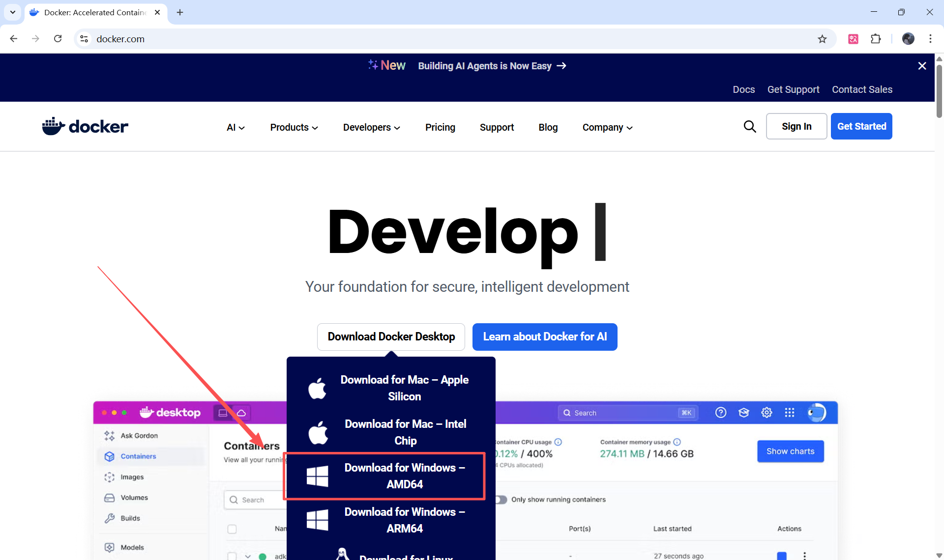This screenshot has height=560, width=944.
Task: Click the container CPU usage info icon
Action: [558, 442]
